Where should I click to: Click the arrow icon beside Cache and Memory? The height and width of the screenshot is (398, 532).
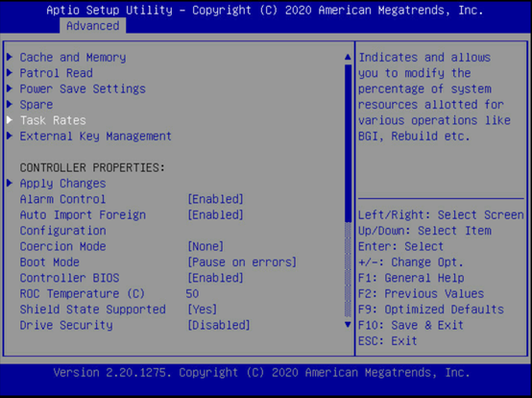[10, 57]
